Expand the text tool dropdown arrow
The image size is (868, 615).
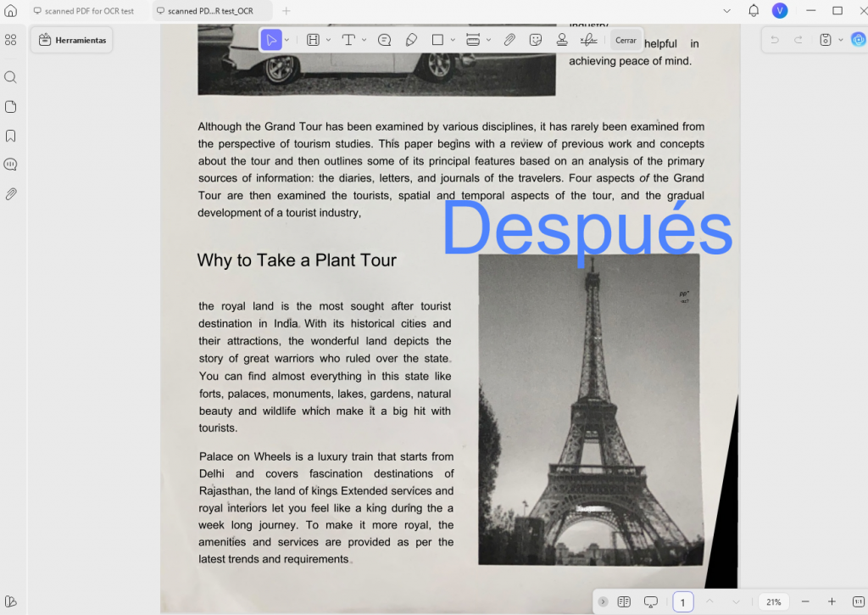[364, 40]
